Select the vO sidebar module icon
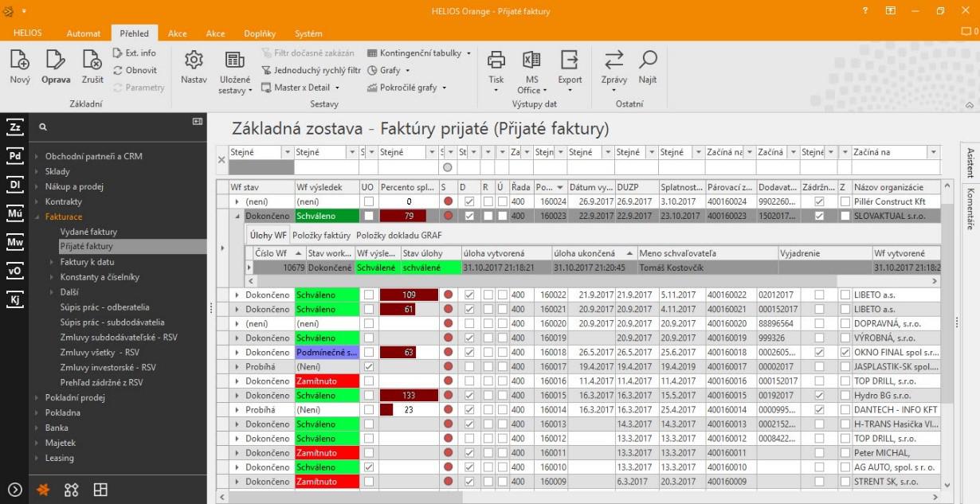Viewport: 980px width, 504px height. point(14,271)
